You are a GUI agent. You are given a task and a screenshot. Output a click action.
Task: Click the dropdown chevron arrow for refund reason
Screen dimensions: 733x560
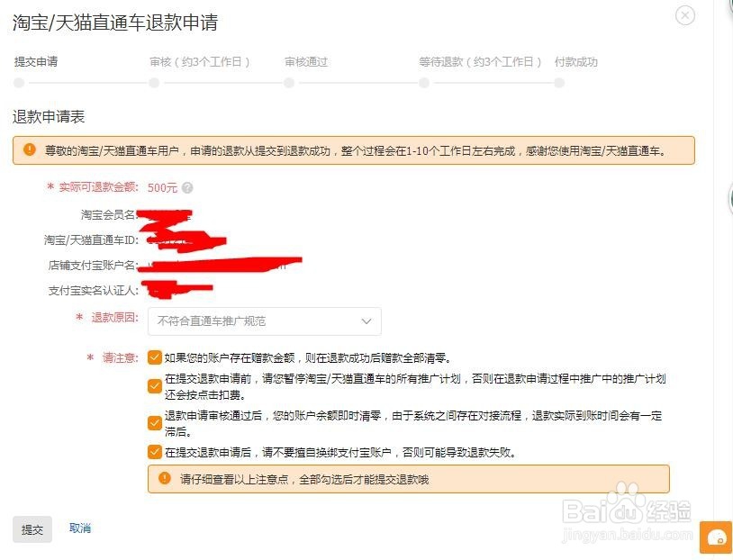pyautogui.click(x=366, y=321)
